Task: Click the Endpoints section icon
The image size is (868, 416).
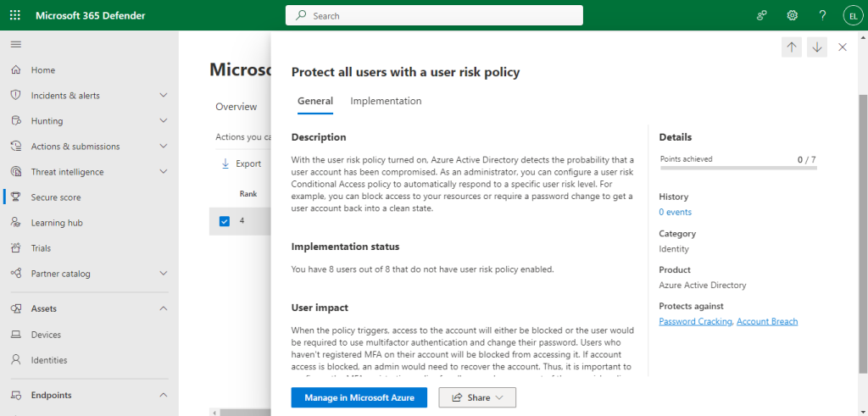Action: pos(16,395)
